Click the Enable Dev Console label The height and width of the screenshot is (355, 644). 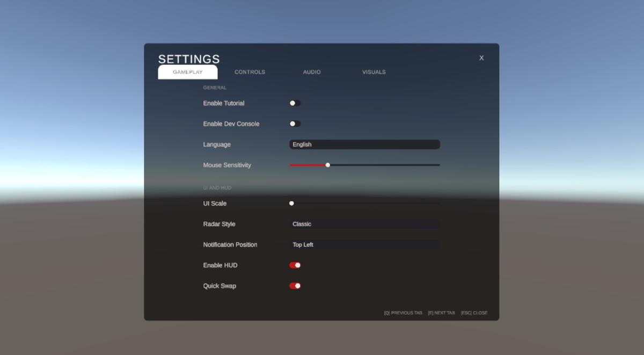[231, 124]
